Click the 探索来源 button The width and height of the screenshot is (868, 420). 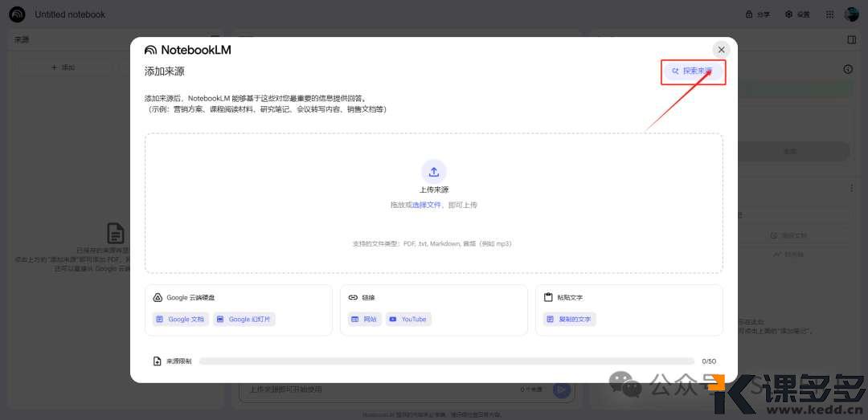point(693,71)
